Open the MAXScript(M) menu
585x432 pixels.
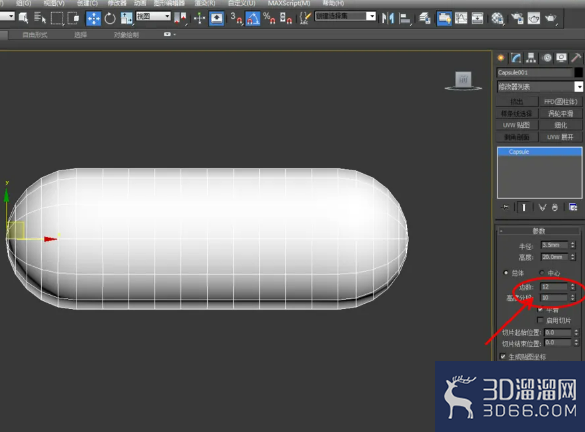click(289, 3)
